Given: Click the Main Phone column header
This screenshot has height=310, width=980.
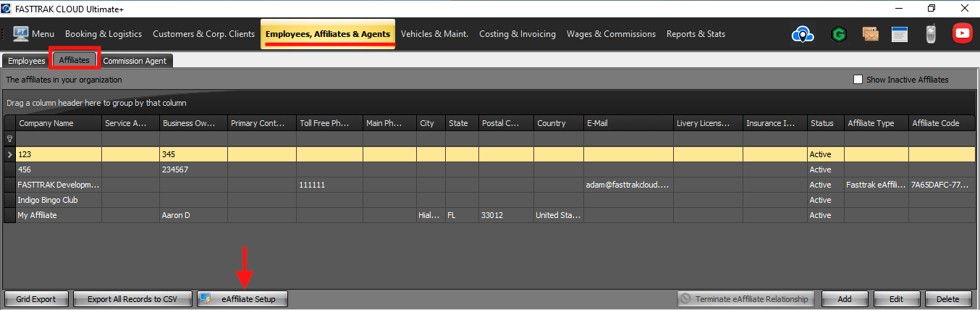Looking at the screenshot, I should click(389, 123).
